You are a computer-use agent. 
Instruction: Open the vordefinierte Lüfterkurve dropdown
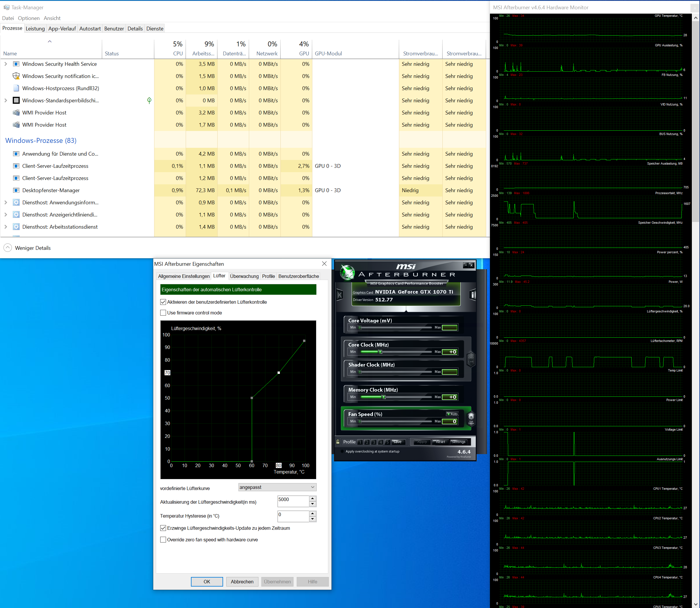(277, 487)
